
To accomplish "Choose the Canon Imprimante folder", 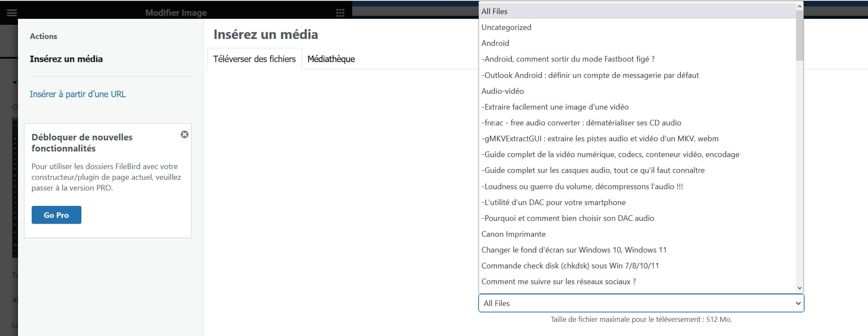I will click(513, 234).
